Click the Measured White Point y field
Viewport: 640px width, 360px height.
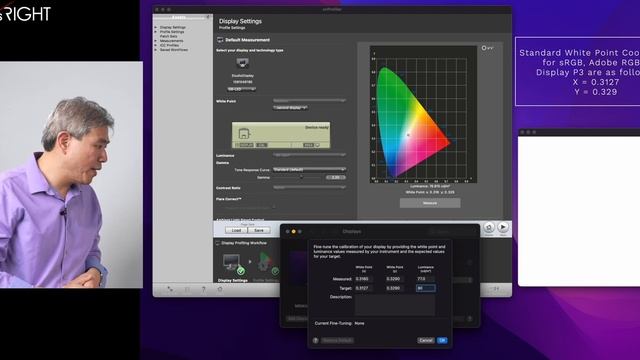pyautogui.click(x=395, y=279)
